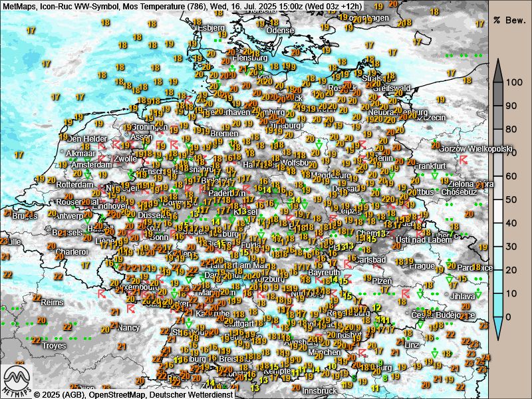Select the Troyes city label
The image size is (532, 399).
pos(54,346)
